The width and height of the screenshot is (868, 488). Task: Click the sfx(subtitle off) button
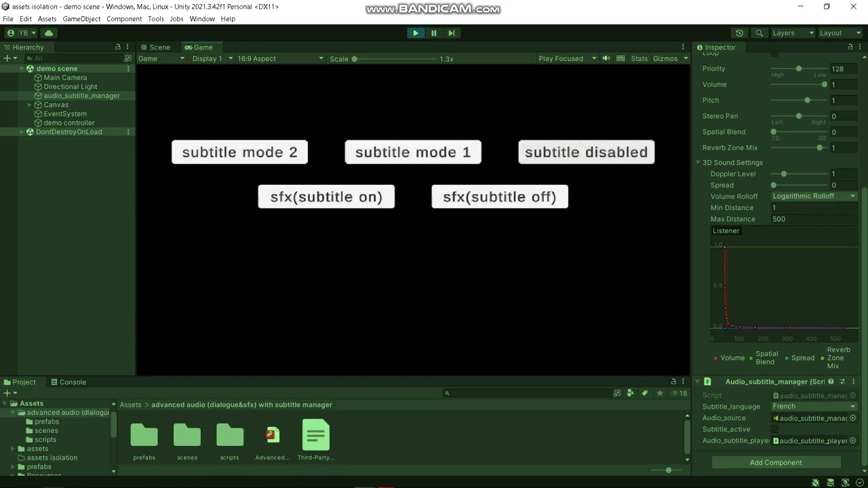[x=500, y=197]
